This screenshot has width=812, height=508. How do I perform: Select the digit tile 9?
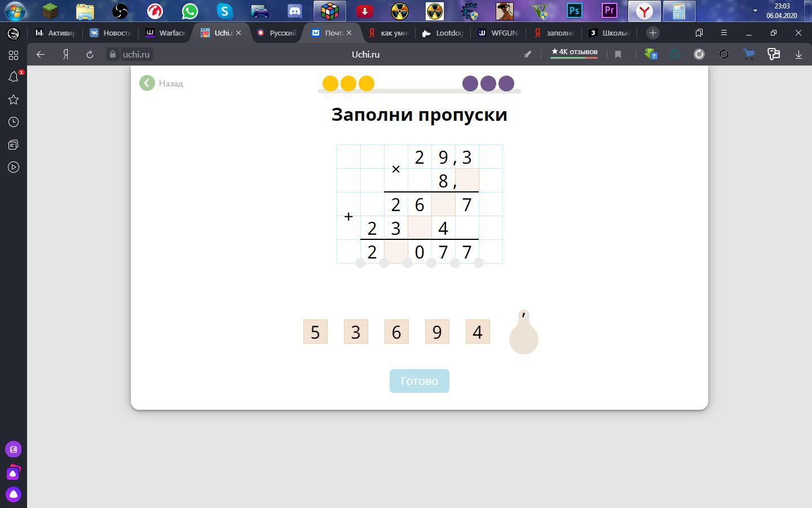coord(437,332)
